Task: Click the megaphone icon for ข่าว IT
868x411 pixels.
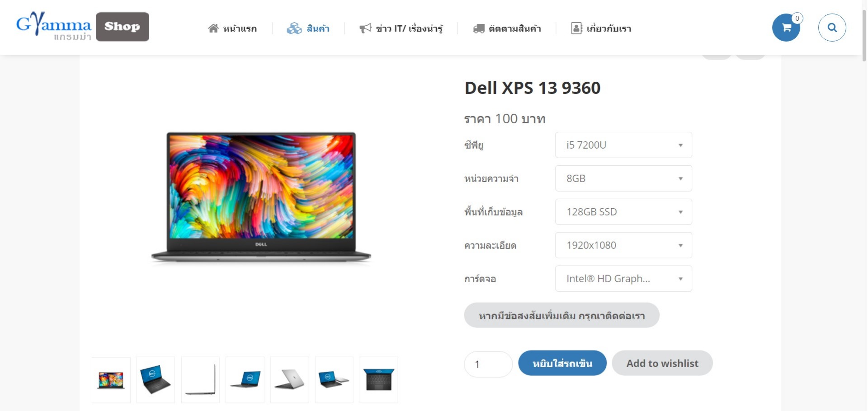Action: tap(365, 28)
